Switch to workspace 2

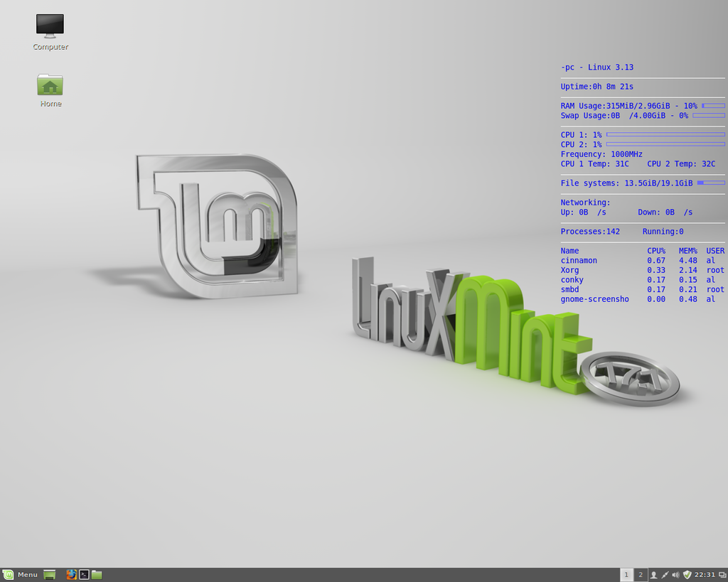click(x=641, y=575)
